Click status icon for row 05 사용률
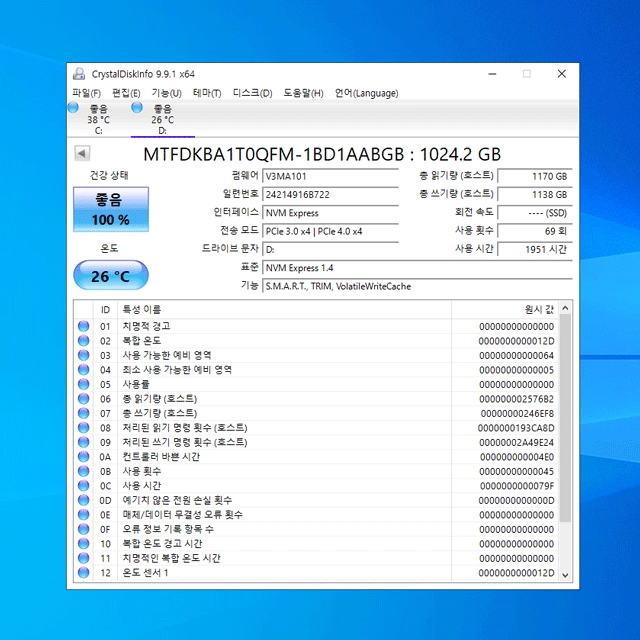 click(x=84, y=384)
